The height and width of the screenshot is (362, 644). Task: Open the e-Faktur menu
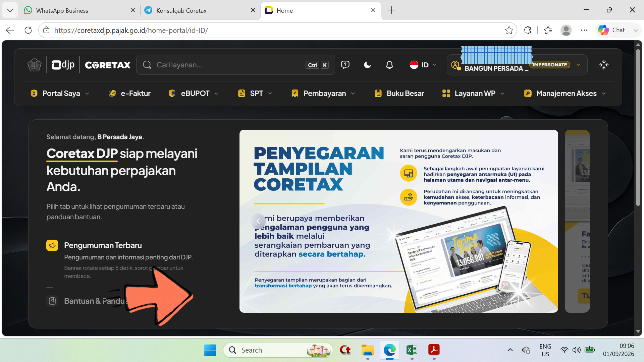[129, 94]
